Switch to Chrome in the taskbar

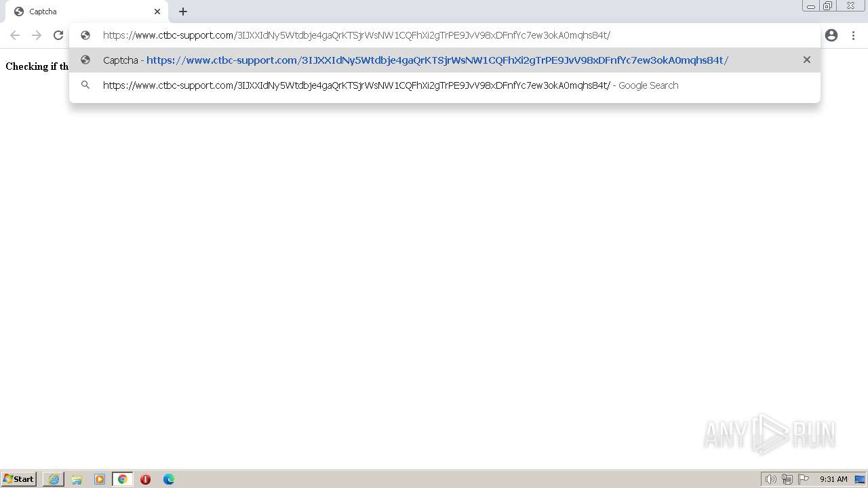[123, 479]
